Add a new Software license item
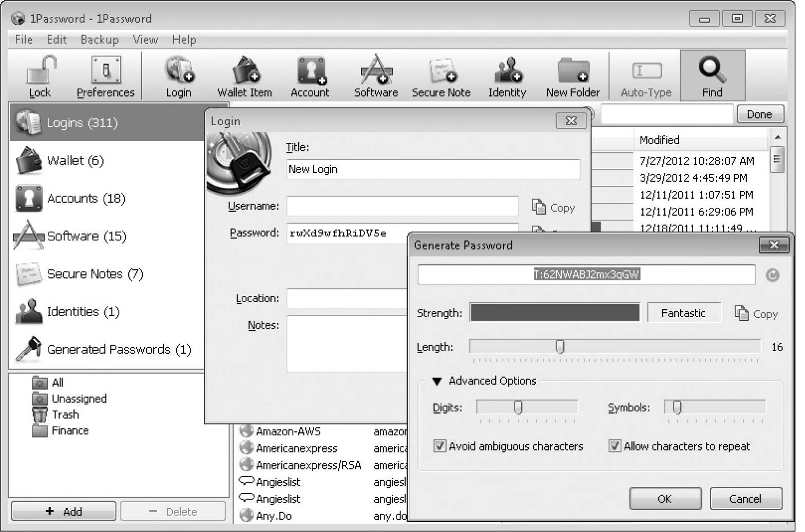Screen dimensions: 805x532 pyautogui.click(x=376, y=76)
